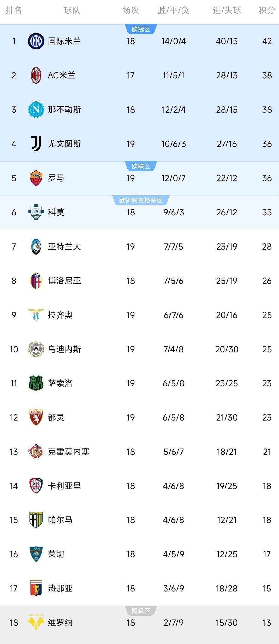Click team name 克雷莫内塞
Image resolution: width=279 pixels, height=644 pixels.
[69, 452]
